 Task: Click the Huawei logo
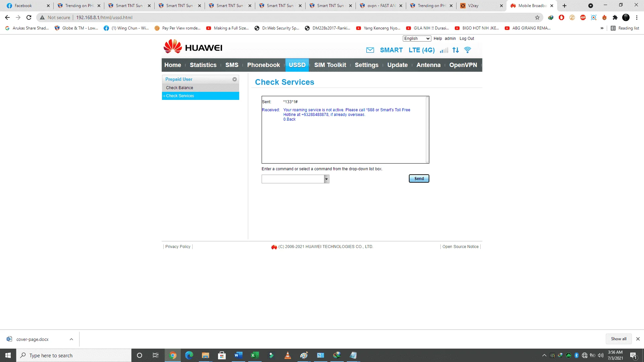tap(193, 47)
